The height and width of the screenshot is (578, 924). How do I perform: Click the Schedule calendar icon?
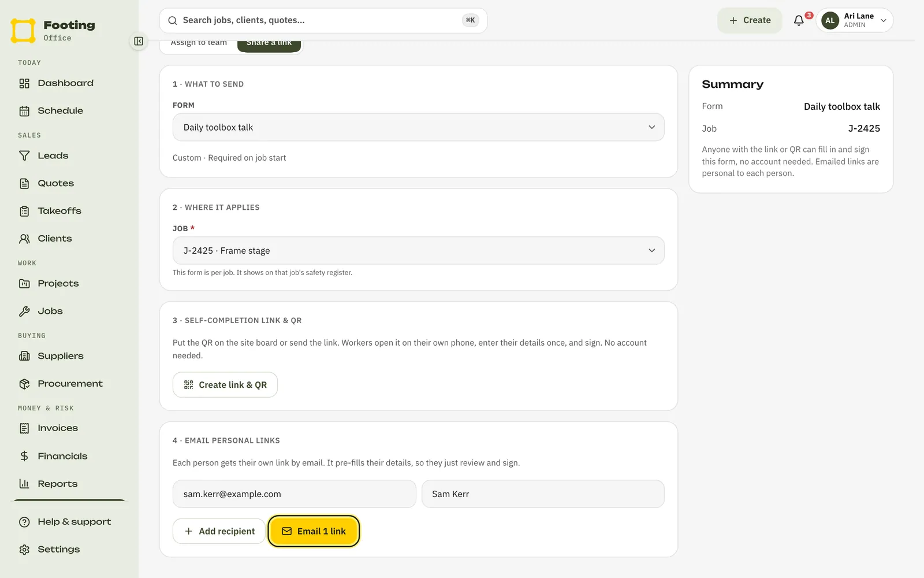tap(24, 111)
